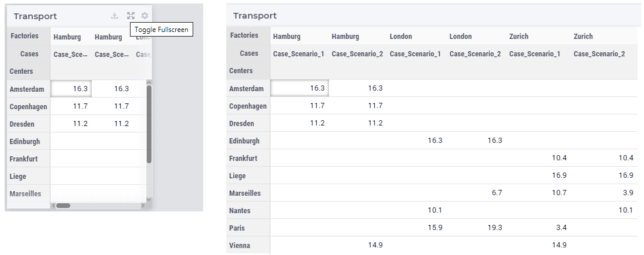644x255 pixels.
Task: Select the highlighted Amsterdam cell in the fullscreen table
Action: pyautogui.click(x=299, y=88)
